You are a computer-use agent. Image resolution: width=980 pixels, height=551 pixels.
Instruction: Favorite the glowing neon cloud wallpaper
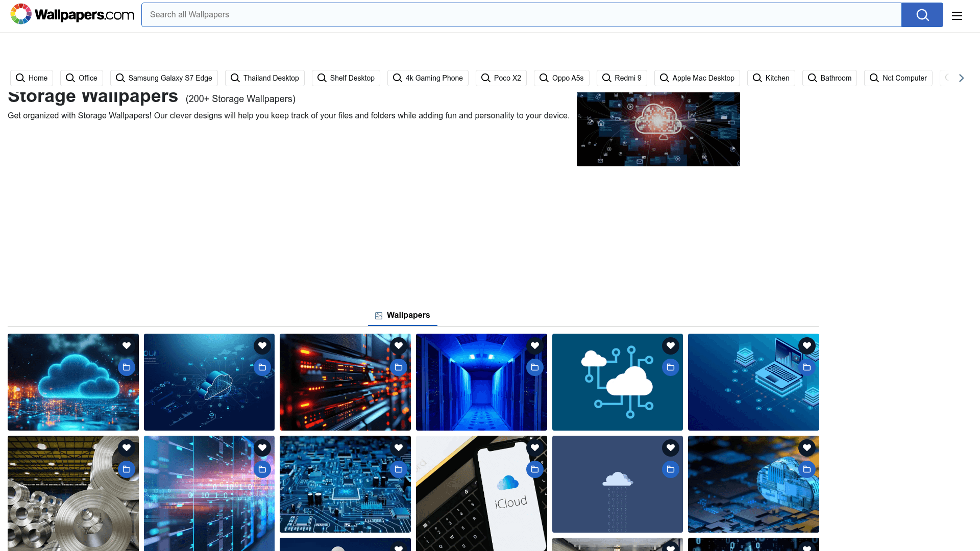tap(127, 346)
